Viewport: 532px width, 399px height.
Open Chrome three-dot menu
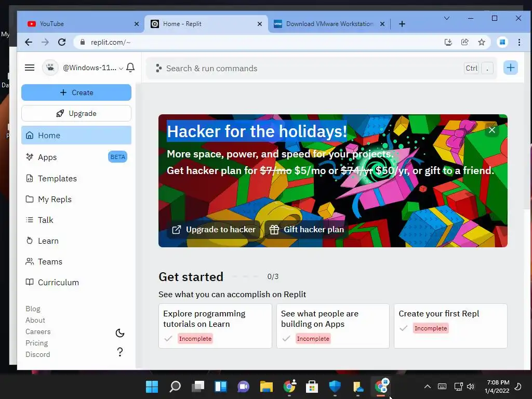(519, 42)
